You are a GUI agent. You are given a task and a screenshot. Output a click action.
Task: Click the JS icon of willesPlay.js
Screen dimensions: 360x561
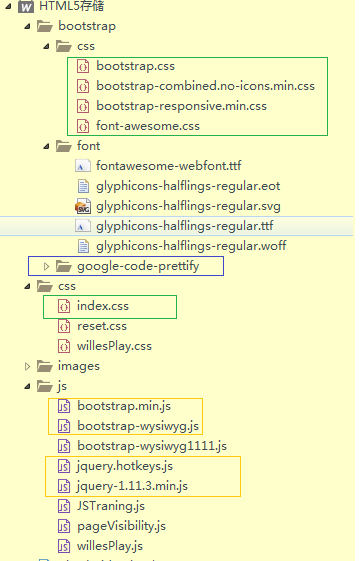pyautogui.click(x=64, y=547)
